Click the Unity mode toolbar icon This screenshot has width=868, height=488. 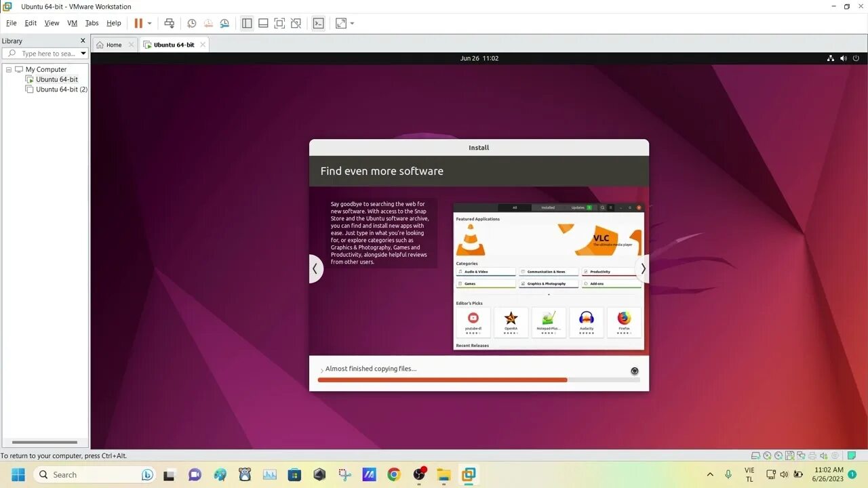tap(296, 23)
